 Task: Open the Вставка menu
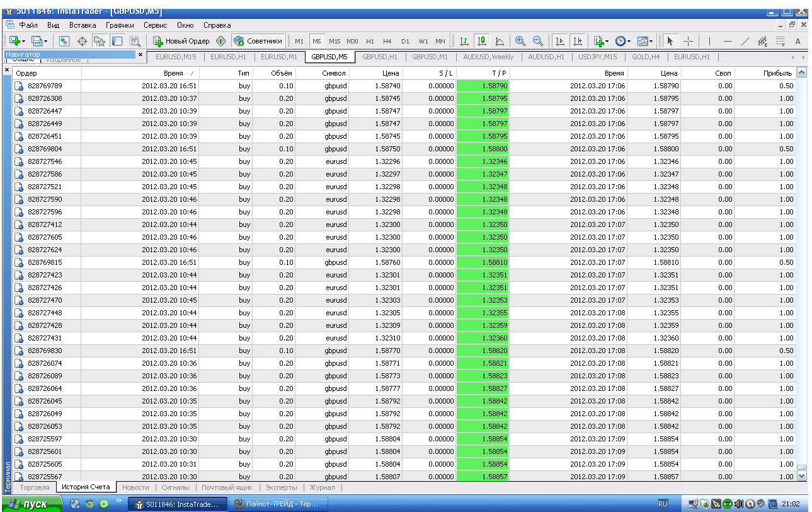click(x=83, y=25)
